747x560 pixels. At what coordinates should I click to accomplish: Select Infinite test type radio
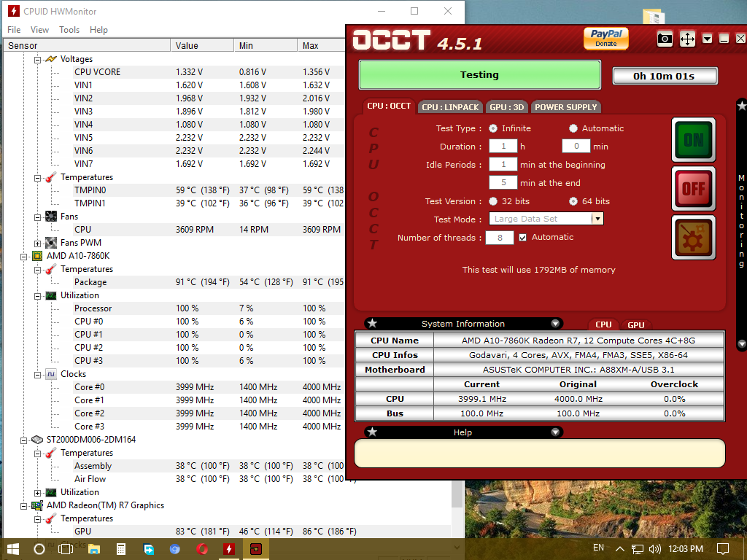[x=493, y=128]
